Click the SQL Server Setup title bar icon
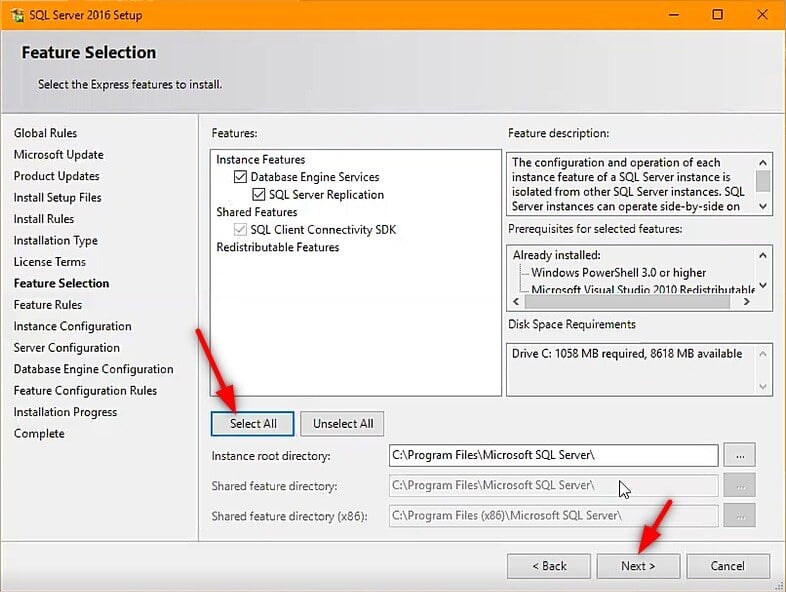Image resolution: width=786 pixels, height=592 pixels. [x=18, y=15]
